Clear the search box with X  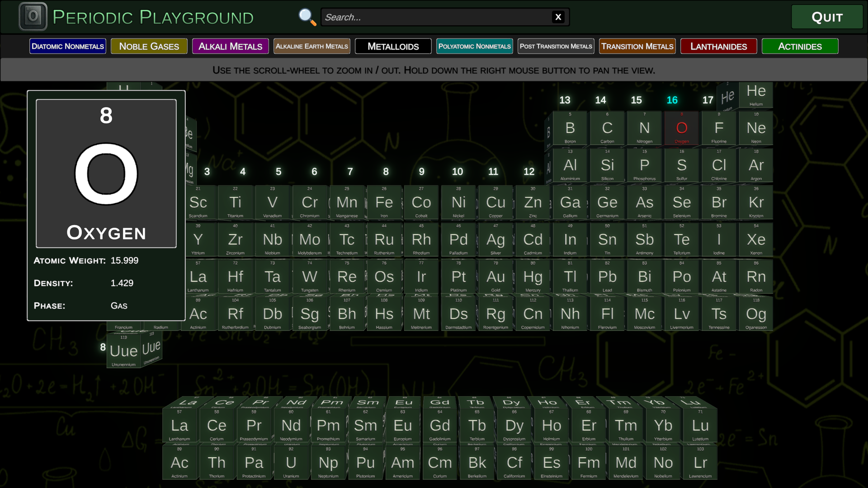click(x=558, y=17)
